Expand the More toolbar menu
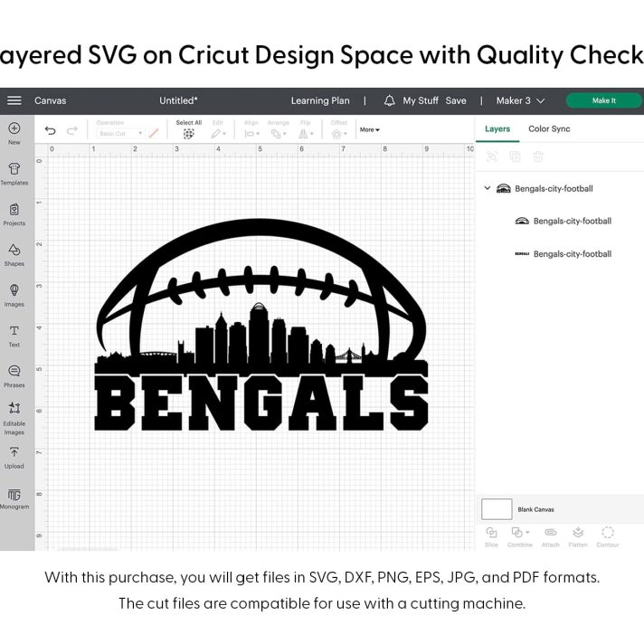This screenshot has height=644, width=644. pos(370,129)
